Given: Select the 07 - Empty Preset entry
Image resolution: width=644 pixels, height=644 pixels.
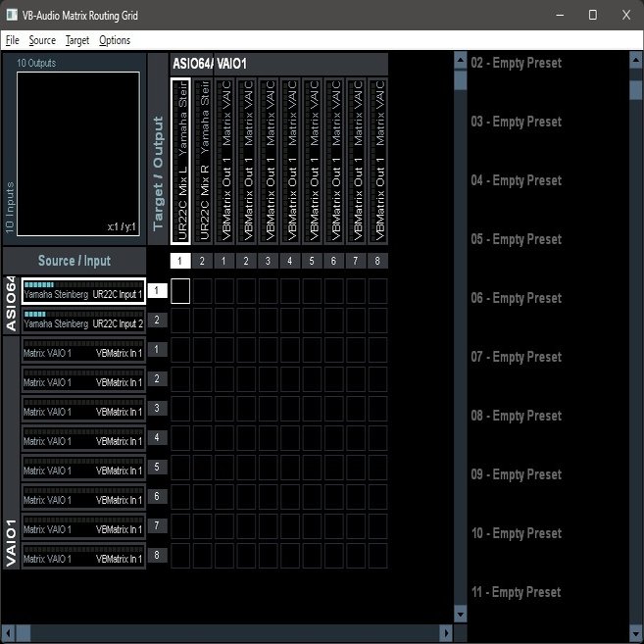Looking at the screenshot, I should (516, 357).
